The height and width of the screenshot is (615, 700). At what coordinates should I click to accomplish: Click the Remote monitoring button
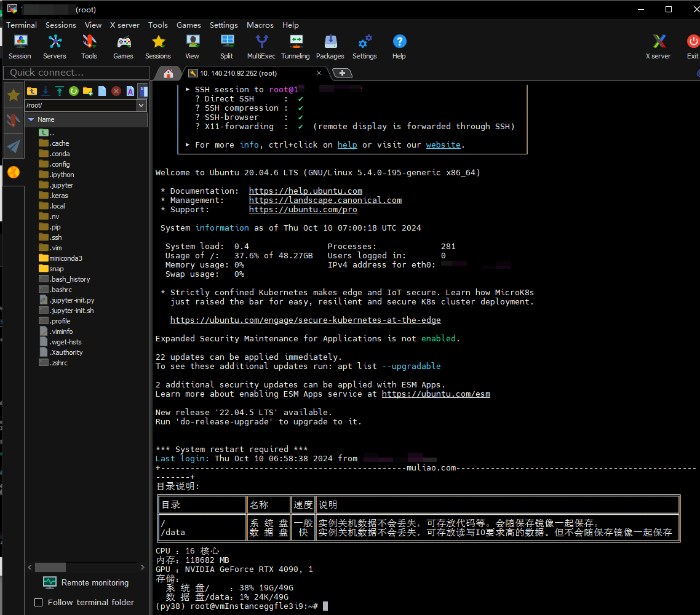86,582
